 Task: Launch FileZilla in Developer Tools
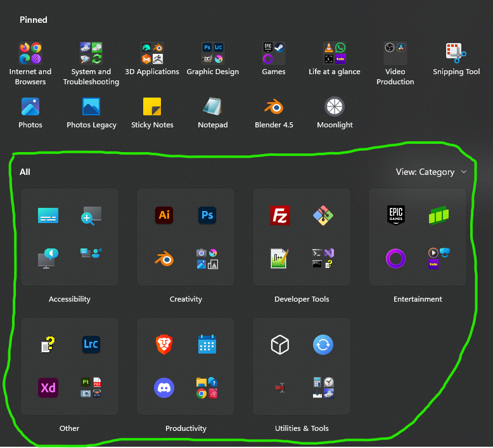pos(280,215)
